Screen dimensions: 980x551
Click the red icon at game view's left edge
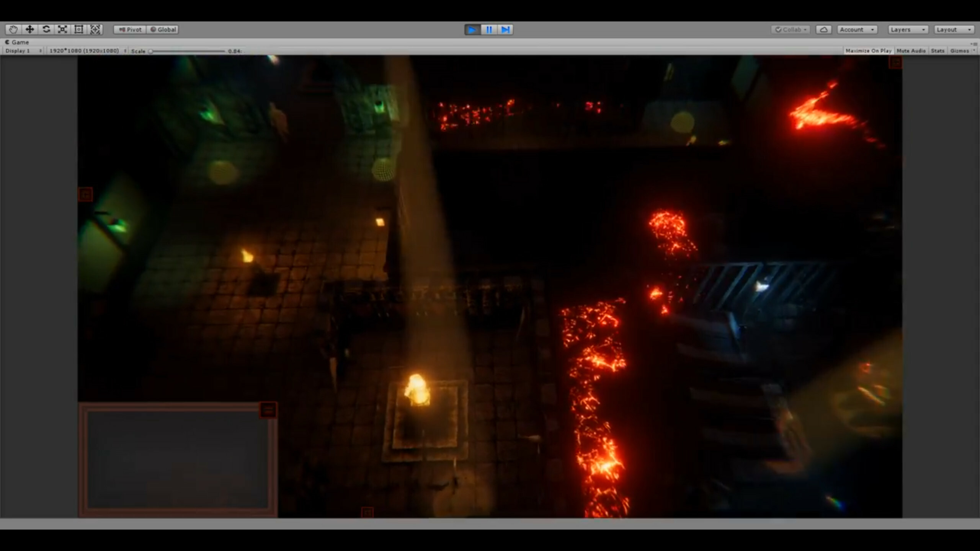(x=85, y=194)
